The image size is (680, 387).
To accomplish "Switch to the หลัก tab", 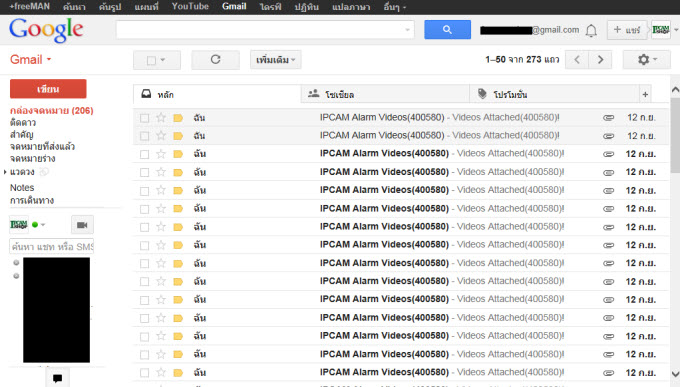I will (x=217, y=94).
